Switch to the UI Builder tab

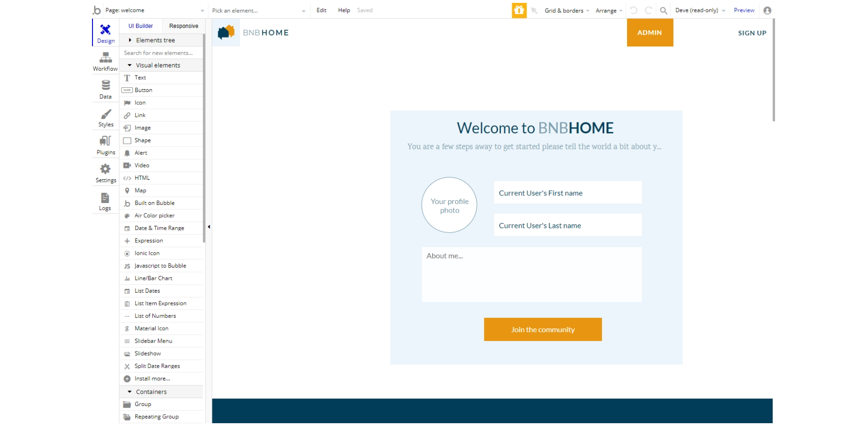140,26
